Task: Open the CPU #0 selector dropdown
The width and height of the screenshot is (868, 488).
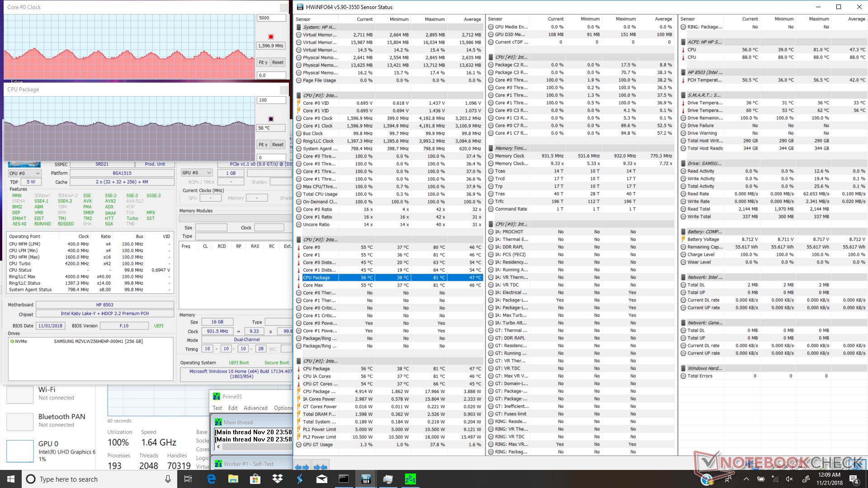Action: pyautogui.click(x=25, y=174)
